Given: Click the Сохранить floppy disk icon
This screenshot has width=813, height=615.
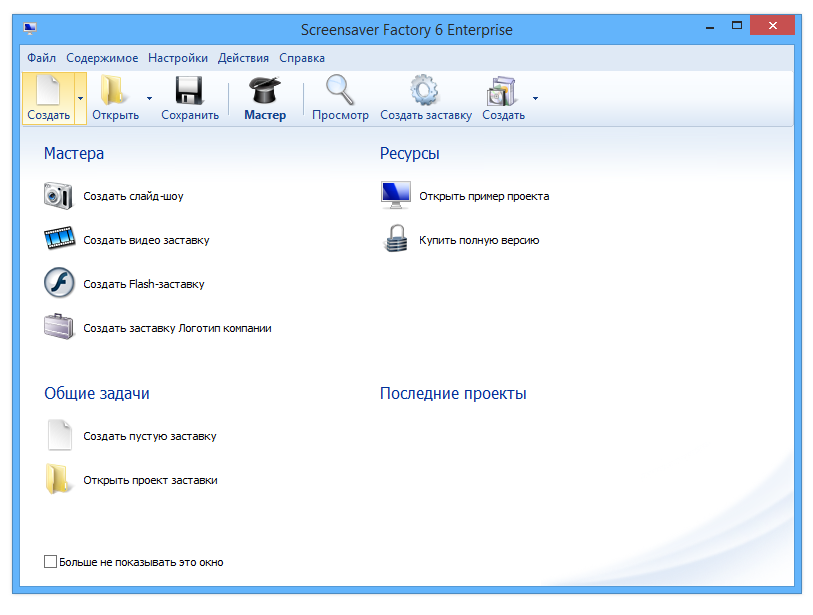Looking at the screenshot, I should pyautogui.click(x=187, y=91).
